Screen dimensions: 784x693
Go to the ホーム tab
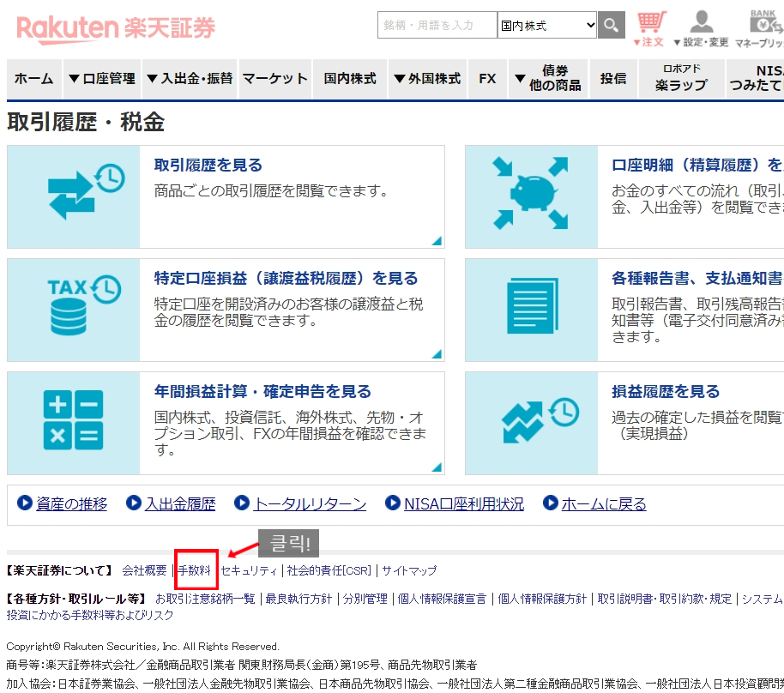point(34,79)
